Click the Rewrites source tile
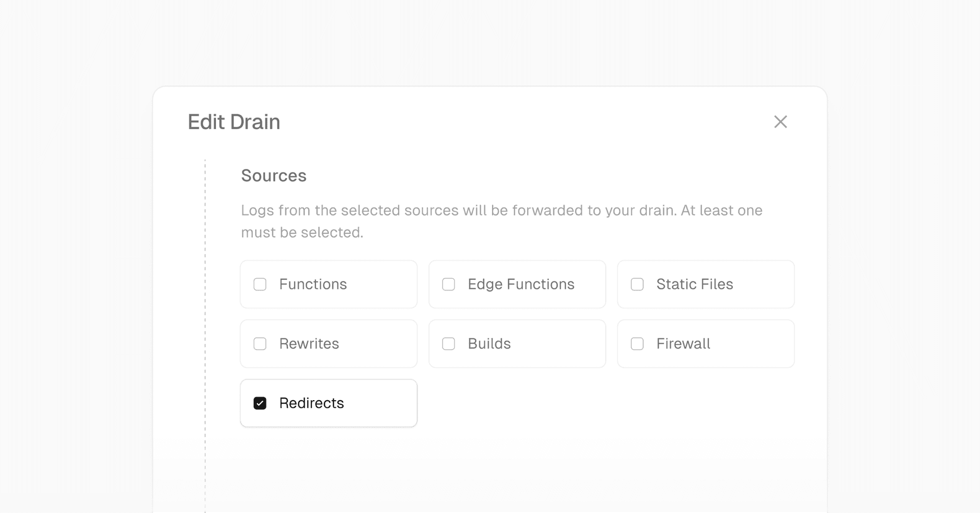The height and width of the screenshot is (513, 980). (328, 344)
